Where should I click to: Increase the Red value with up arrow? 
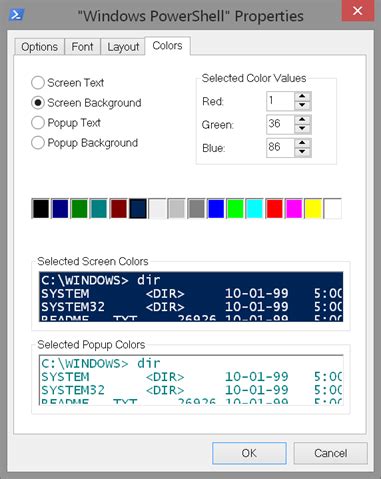303,97
